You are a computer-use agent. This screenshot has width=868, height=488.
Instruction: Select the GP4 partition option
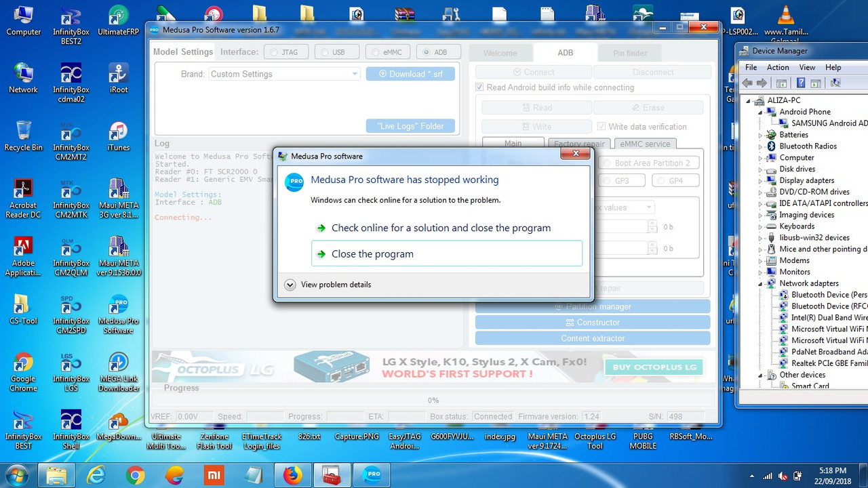coord(676,181)
